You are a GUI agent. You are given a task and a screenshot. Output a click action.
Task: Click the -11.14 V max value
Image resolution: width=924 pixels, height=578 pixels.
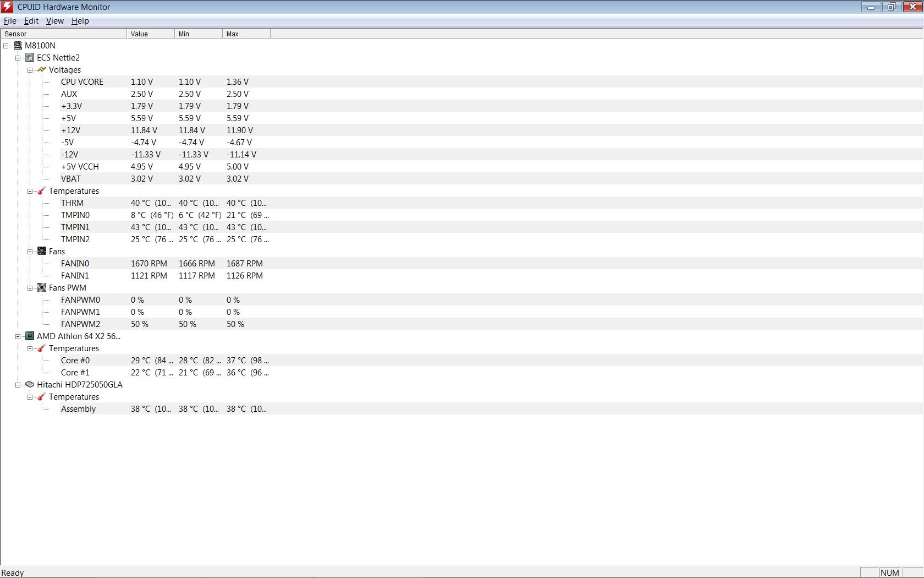click(x=241, y=155)
